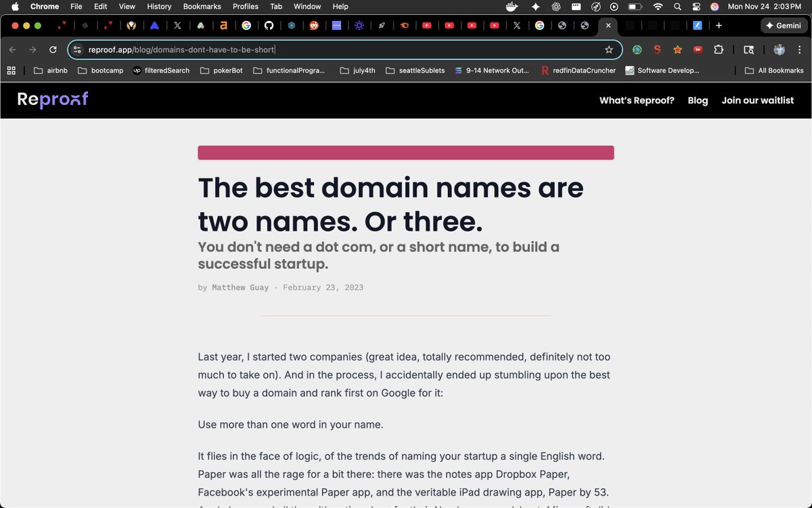Screen dimensions: 812x508
Task: Open the Matthew Guay author link
Action: click(x=240, y=287)
